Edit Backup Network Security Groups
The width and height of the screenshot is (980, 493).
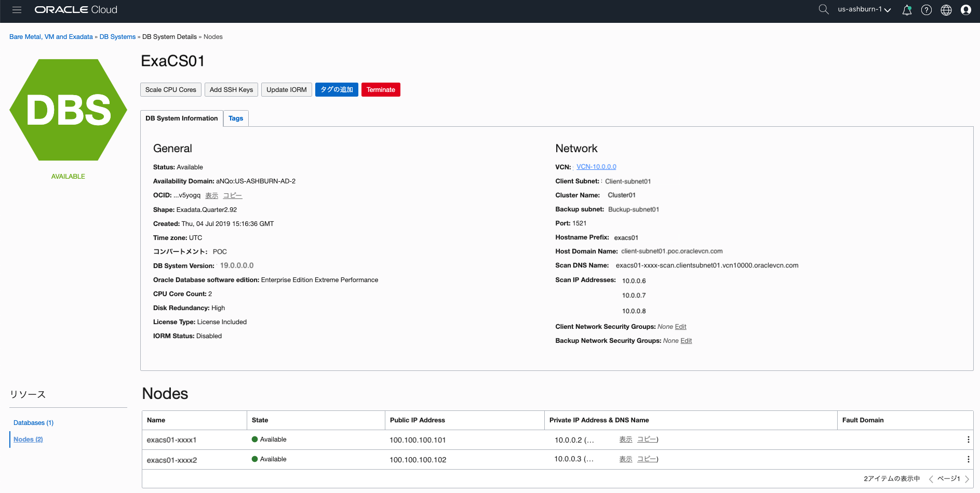tap(686, 341)
